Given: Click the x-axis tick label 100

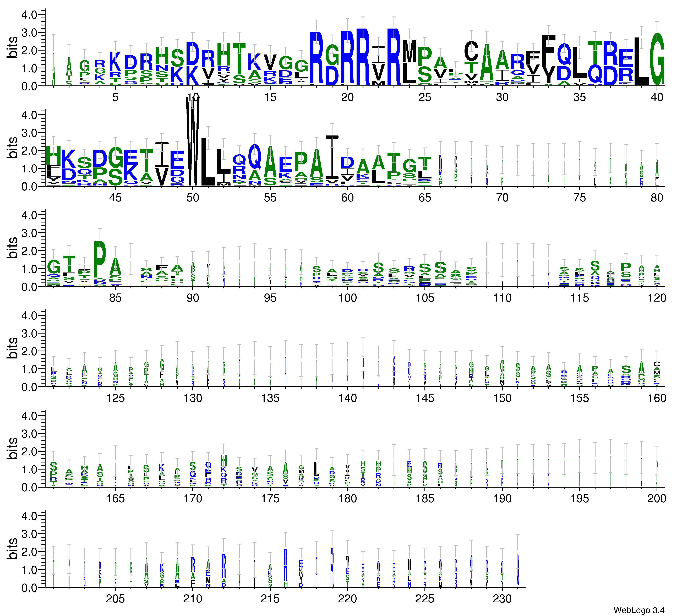Looking at the screenshot, I should 347,298.
